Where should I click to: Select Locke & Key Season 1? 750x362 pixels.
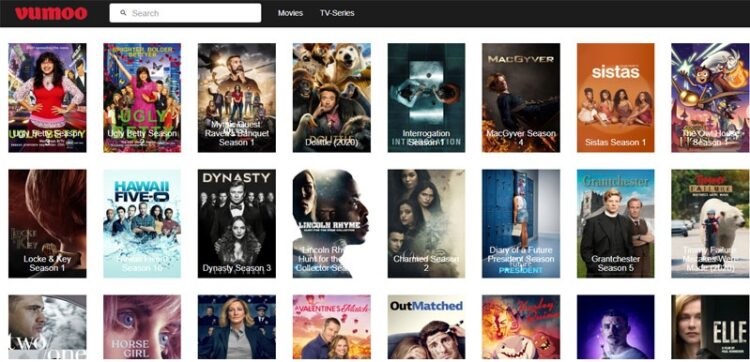click(47, 223)
